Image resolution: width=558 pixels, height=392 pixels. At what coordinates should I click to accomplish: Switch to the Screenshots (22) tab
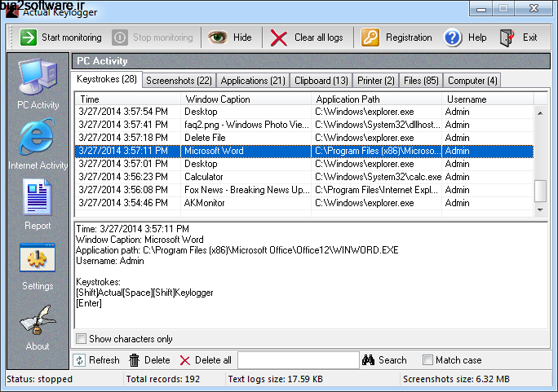[x=179, y=81]
